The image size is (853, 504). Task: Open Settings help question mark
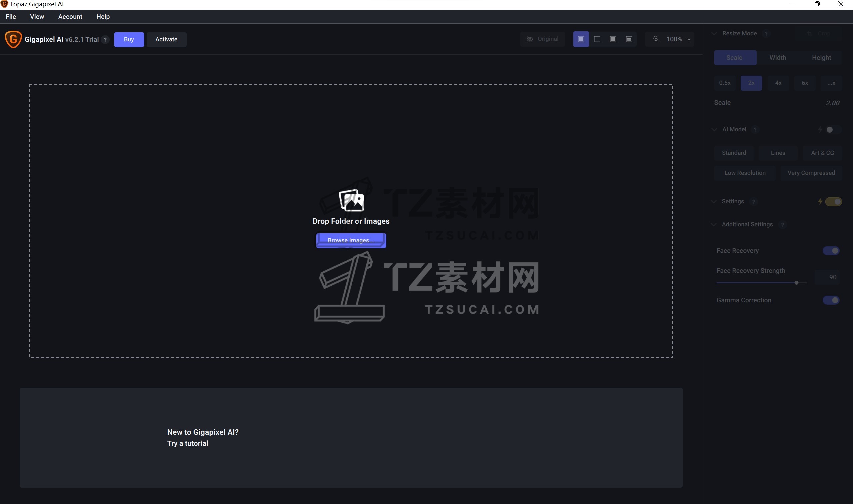(754, 202)
